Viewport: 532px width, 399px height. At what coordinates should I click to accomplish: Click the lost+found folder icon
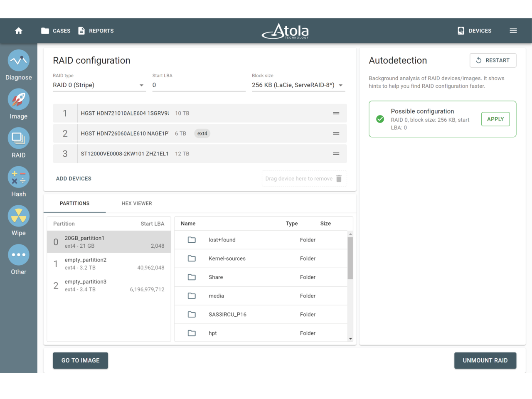(192, 240)
